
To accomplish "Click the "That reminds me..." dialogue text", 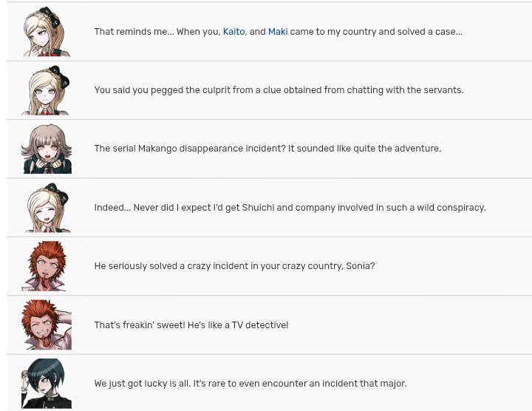I will click(x=279, y=32).
